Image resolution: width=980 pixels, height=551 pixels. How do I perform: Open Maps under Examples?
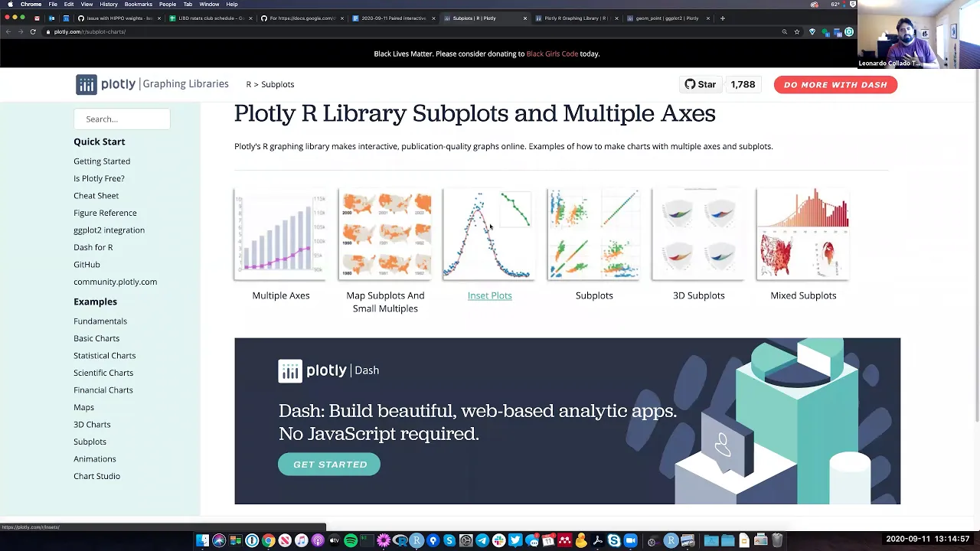click(x=83, y=407)
